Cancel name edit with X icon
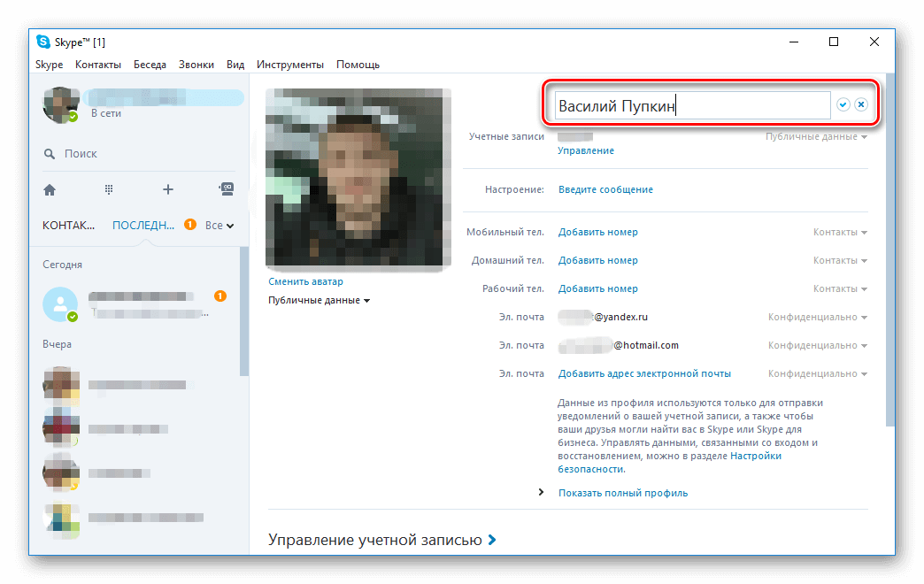This screenshot has width=924, height=584. (860, 104)
